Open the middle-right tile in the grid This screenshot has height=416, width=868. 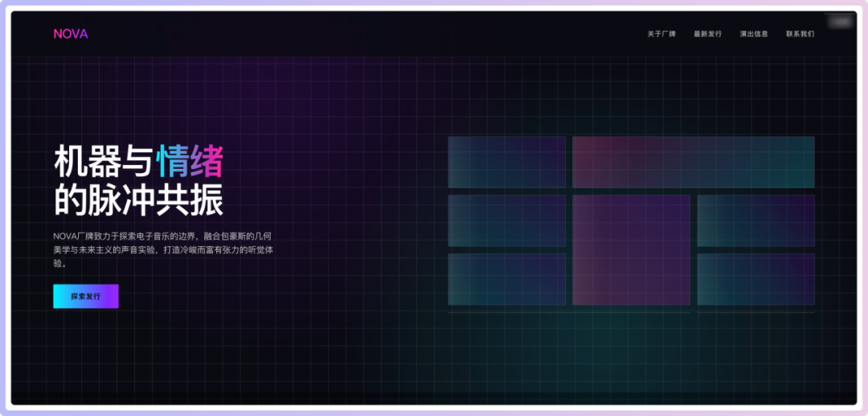coord(755,220)
